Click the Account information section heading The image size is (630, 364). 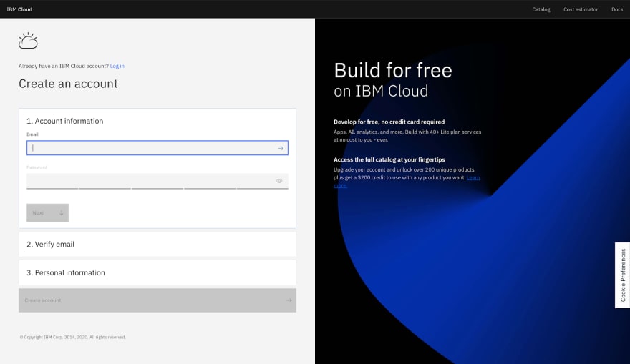64,121
